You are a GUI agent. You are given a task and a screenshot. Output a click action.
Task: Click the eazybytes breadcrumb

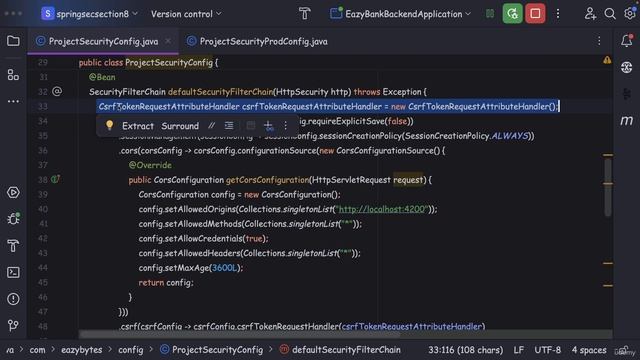click(x=82, y=350)
